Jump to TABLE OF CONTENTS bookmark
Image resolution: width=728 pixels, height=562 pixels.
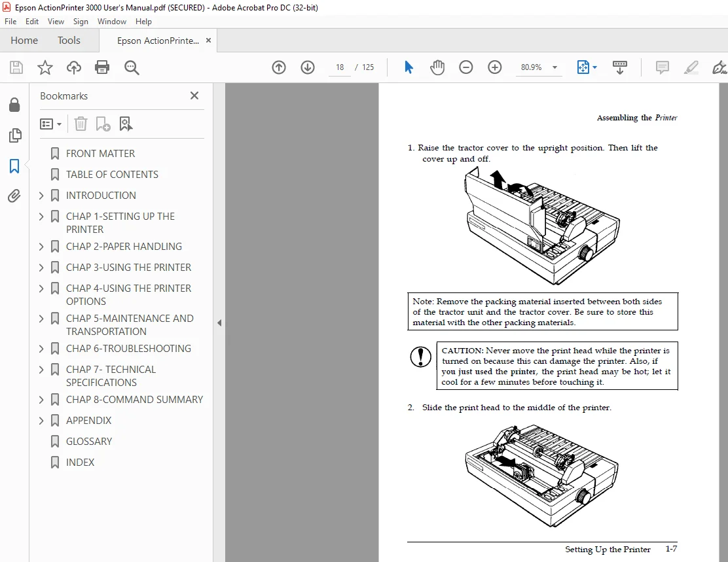pyautogui.click(x=112, y=175)
